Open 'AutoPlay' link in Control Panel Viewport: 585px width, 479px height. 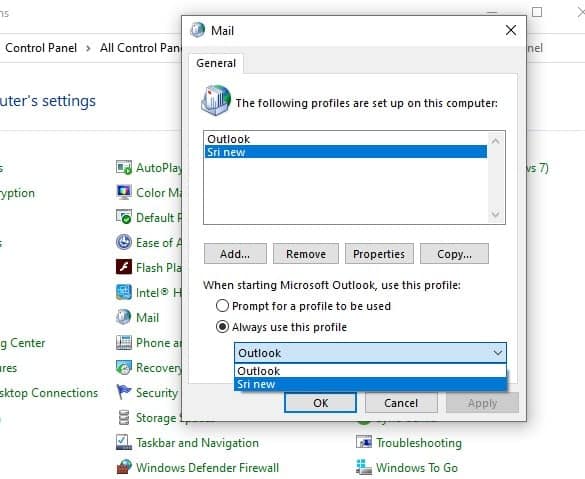pyautogui.click(x=159, y=168)
